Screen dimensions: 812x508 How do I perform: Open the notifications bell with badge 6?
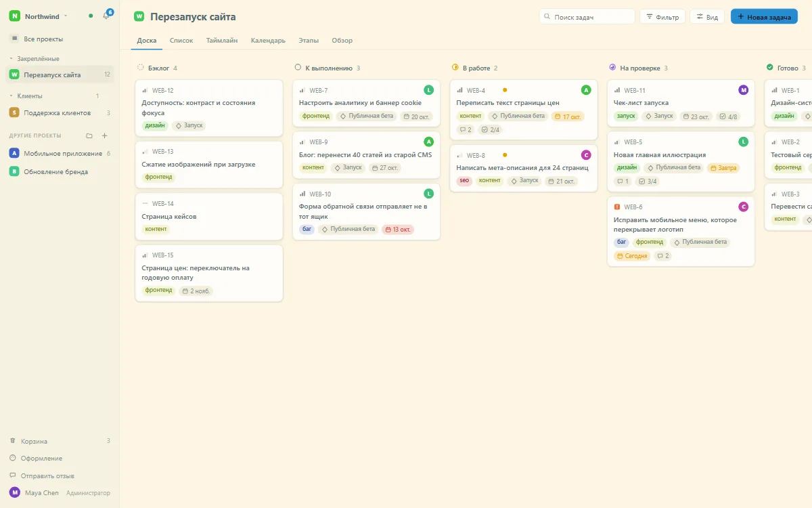coord(106,16)
